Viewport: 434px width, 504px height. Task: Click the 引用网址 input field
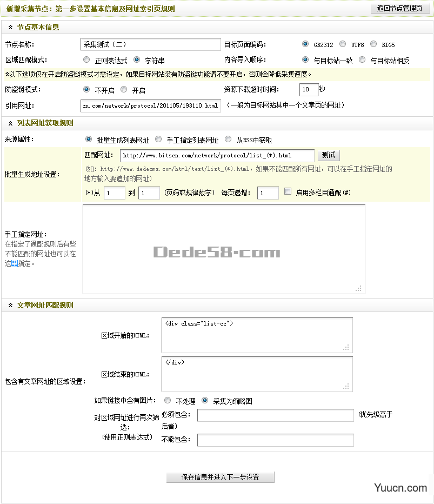tap(151, 106)
